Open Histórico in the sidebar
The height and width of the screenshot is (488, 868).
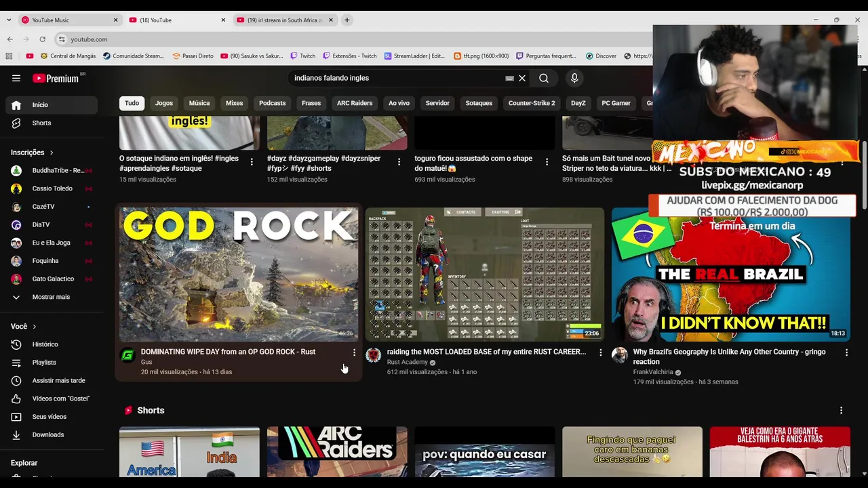coord(52,344)
